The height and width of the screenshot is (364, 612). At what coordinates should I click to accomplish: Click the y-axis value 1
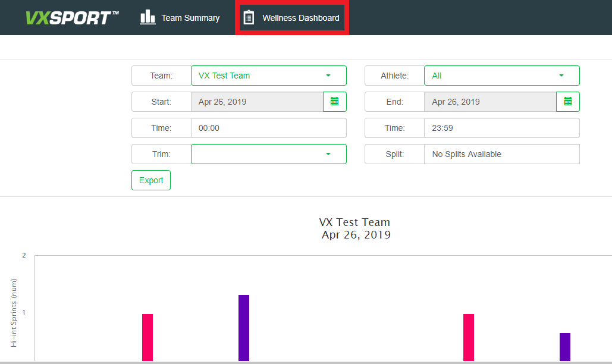24,312
